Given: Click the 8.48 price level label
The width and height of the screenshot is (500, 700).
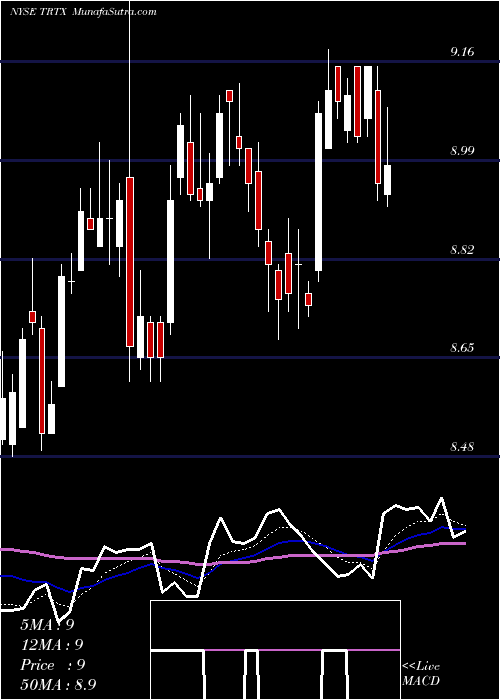Looking at the screenshot, I should pyautogui.click(x=462, y=447).
